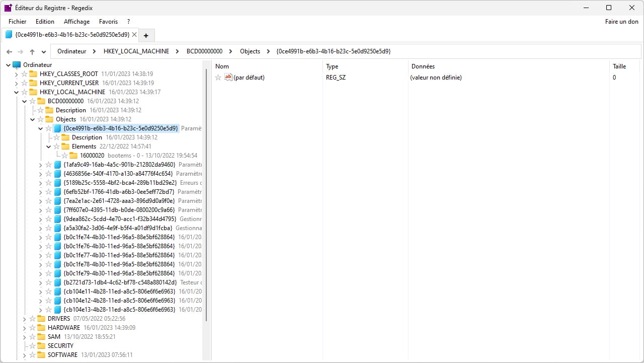
Task: Open the Affichage menu
Action: click(76, 22)
